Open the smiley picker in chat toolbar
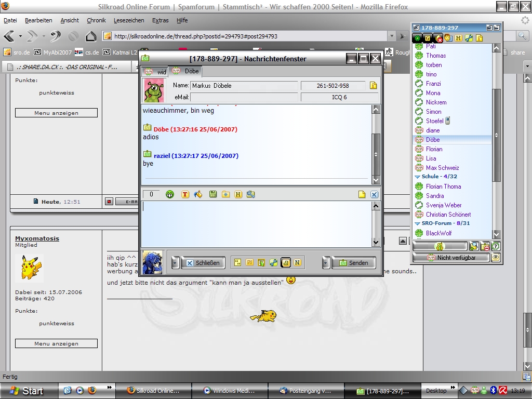The height and width of the screenshot is (399, 532). [x=170, y=194]
